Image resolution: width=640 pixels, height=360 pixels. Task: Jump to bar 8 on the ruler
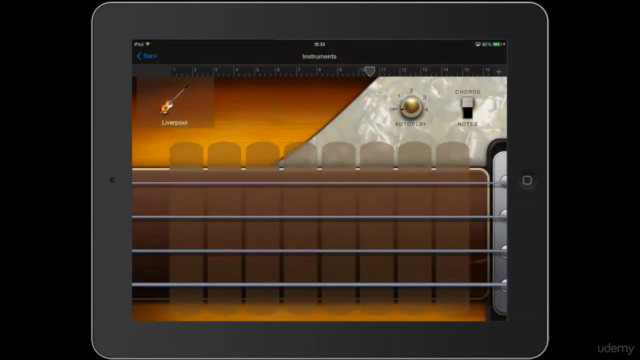[x=320, y=71]
